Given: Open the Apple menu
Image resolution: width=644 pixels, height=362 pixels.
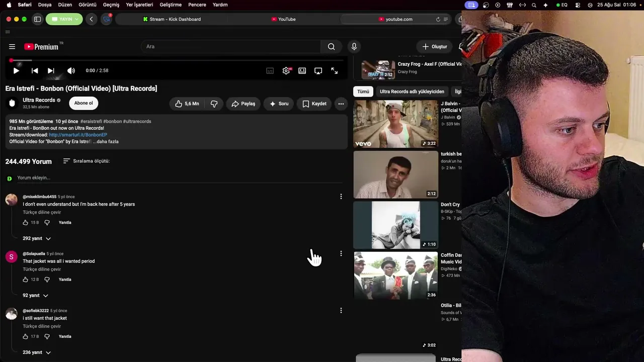Looking at the screenshot, I should pyautogui.click(x=9, y=5).
